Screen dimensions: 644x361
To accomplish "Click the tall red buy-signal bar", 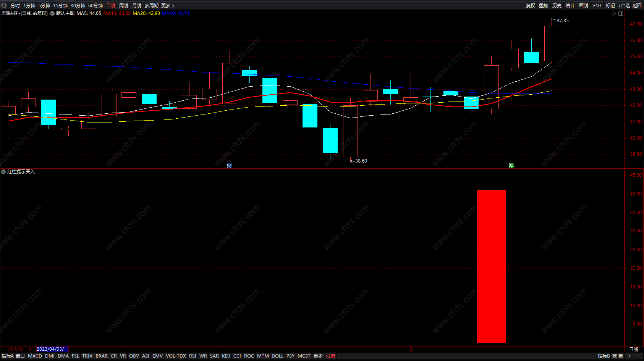I will (x=491, y=266).
